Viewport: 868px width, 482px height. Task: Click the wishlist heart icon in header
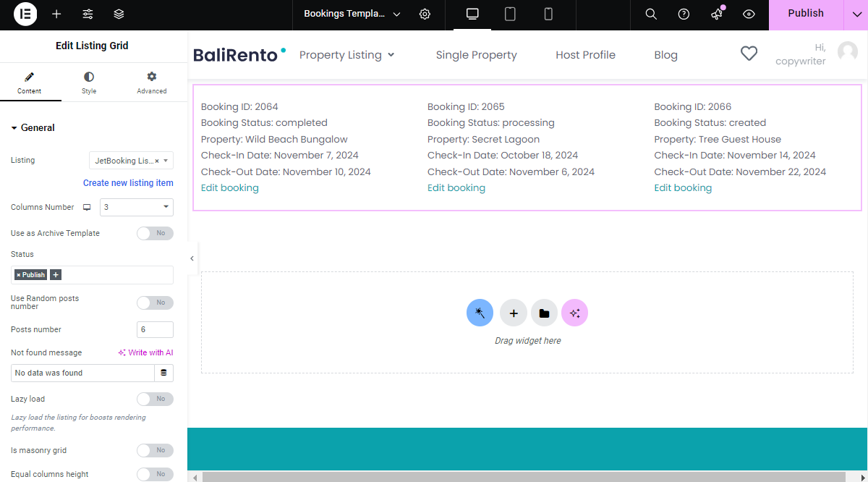click(x=749, y=53)
